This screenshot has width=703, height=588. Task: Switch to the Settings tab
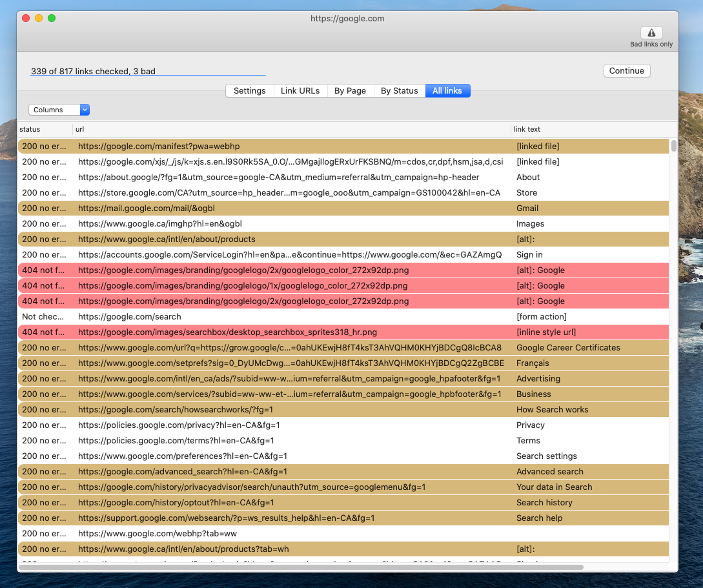point(249,90)
